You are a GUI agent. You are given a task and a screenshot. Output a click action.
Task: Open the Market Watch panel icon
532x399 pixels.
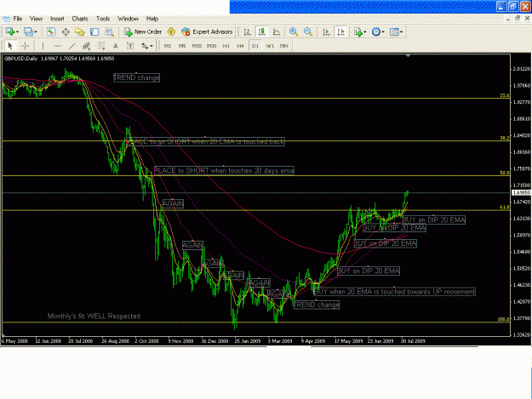pyautogui.click(x=51, y=31)
